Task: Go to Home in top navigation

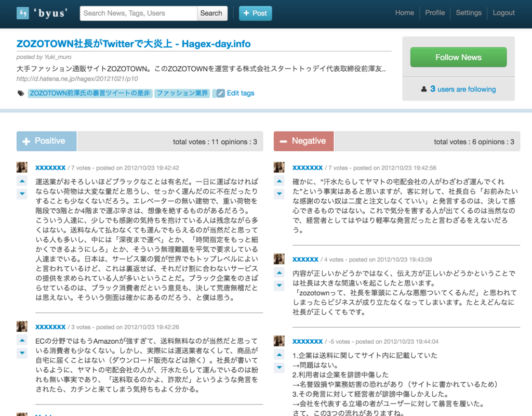Action: click(404, 12)
